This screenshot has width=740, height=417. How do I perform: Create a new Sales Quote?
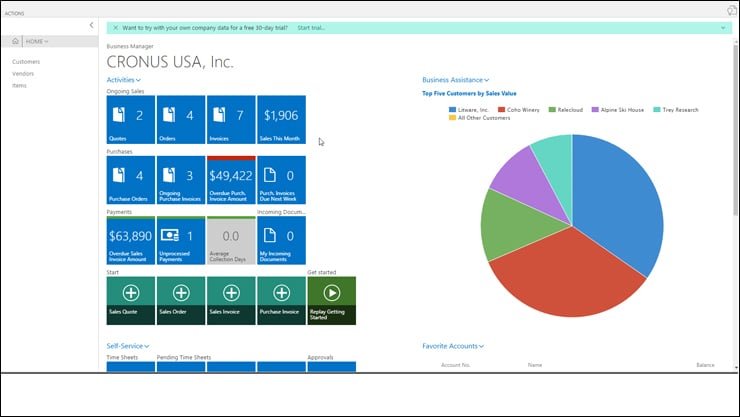point(131,300)
